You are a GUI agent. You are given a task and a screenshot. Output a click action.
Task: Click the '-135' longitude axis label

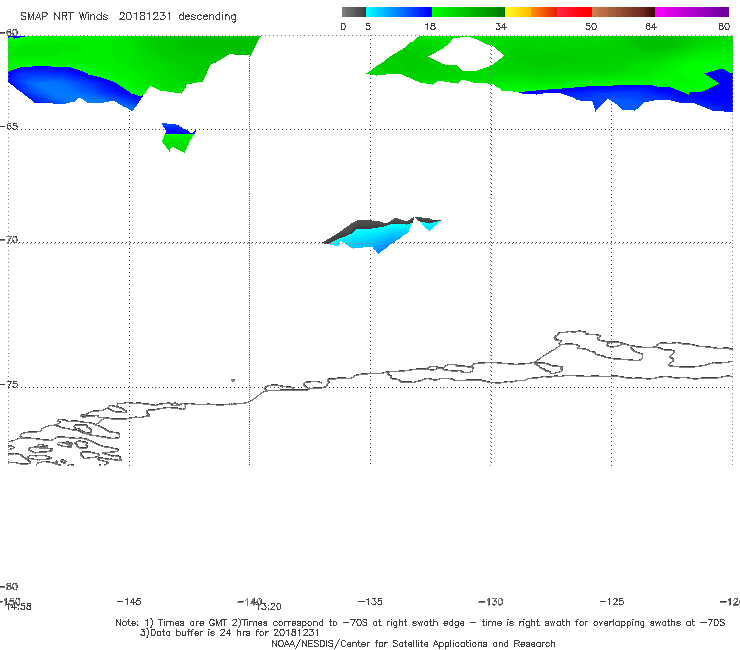tap(370, 602)
